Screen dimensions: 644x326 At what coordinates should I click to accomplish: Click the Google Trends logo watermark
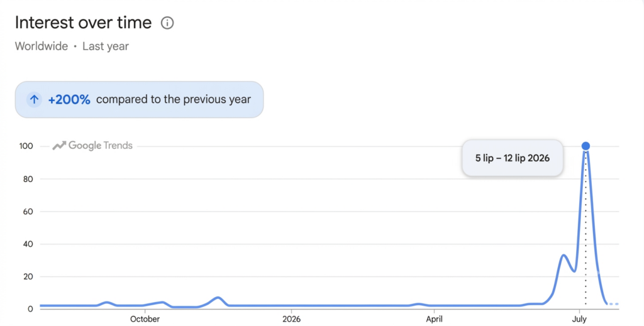click(92, 146)
